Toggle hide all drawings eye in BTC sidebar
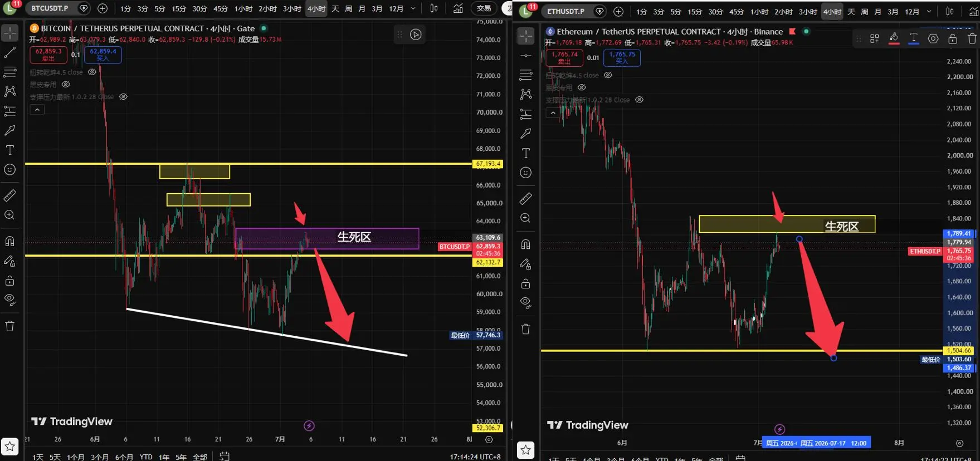 click(x=10, y=300)
